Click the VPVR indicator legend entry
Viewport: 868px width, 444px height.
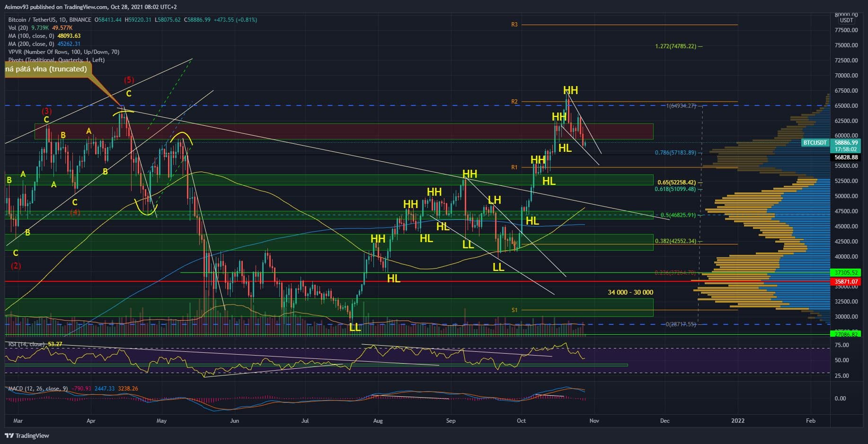click(64, 52)
